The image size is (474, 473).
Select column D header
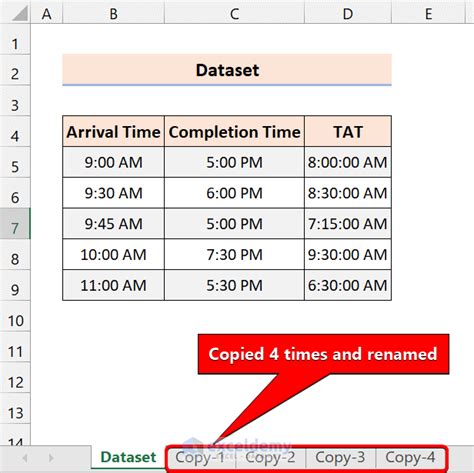tap(348, 14)
